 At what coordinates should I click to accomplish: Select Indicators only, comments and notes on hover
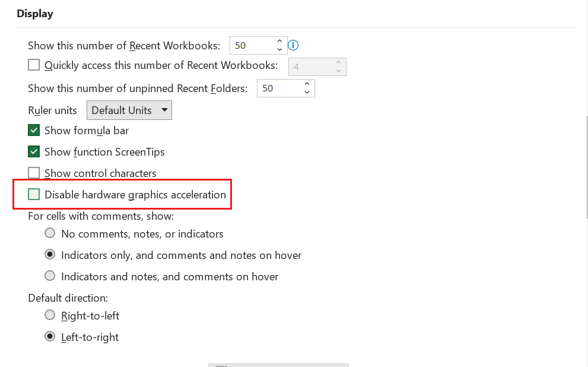point(50,255)
